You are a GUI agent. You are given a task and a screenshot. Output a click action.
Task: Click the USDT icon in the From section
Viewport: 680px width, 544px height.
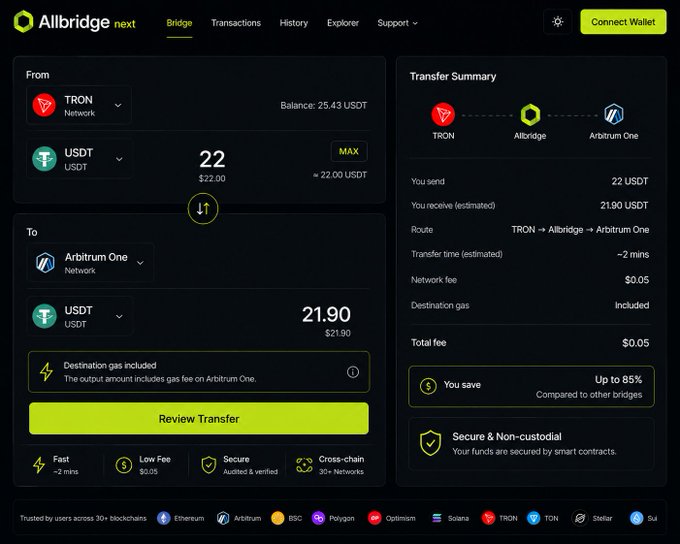click(x=44, y=159)
